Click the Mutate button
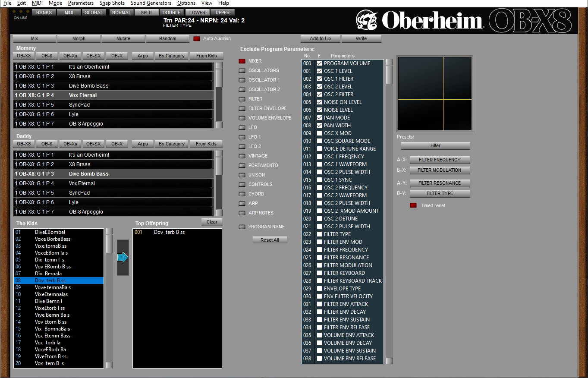 [123, 38]
